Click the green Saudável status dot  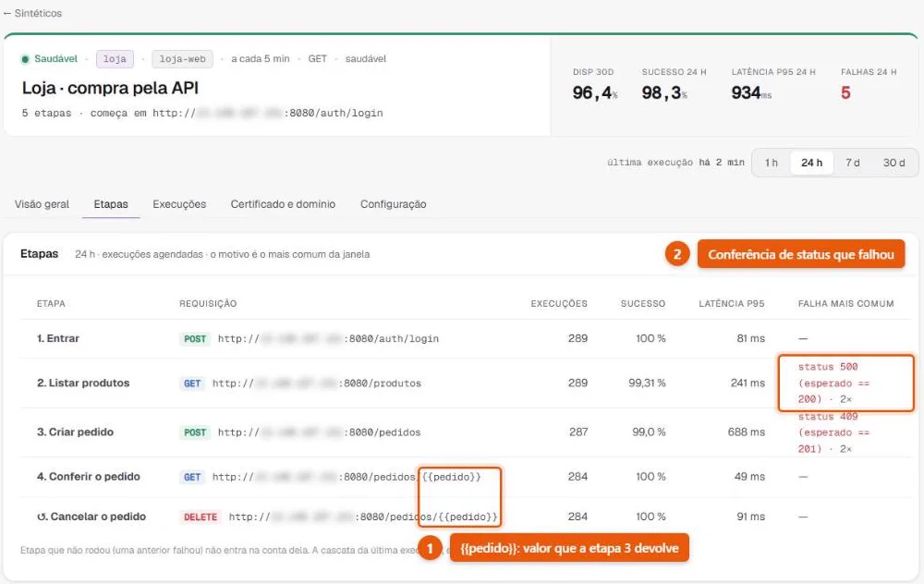tap(25, 59)
